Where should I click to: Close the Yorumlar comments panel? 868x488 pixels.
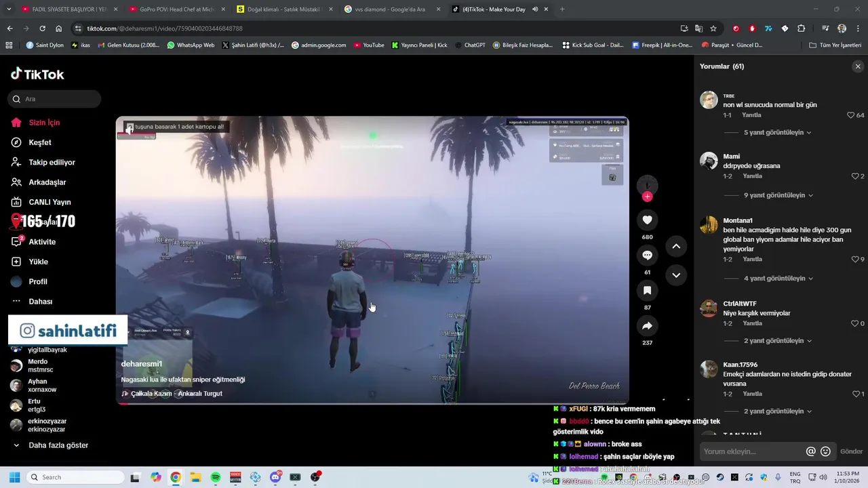858,66
